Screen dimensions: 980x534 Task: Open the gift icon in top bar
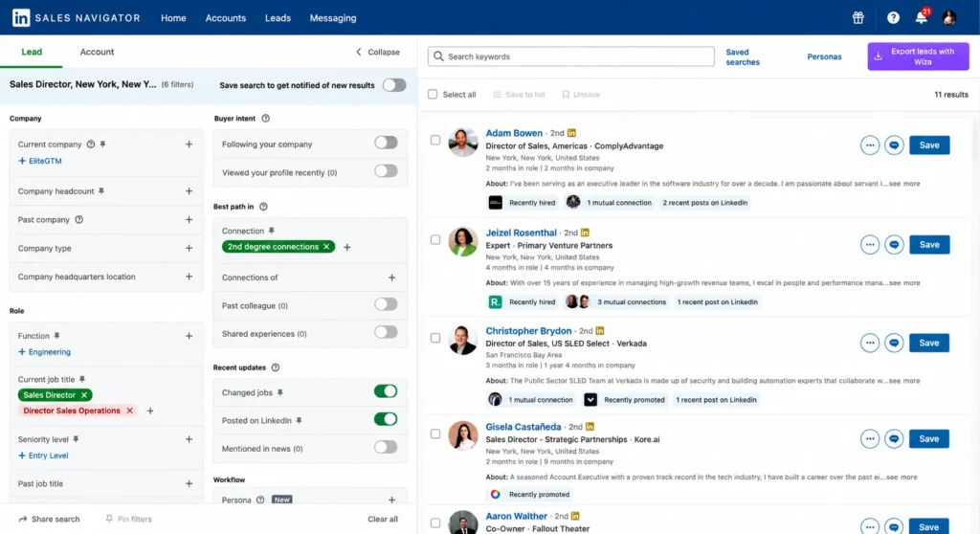coord(858,18)
